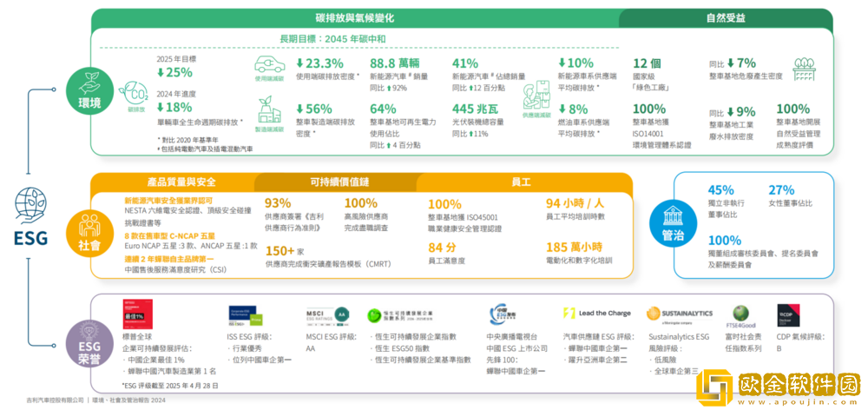868x410 pixels.
Task: Click the 41% 新能源汽車佔總銷量 figure
Action: tap(465, 63)
